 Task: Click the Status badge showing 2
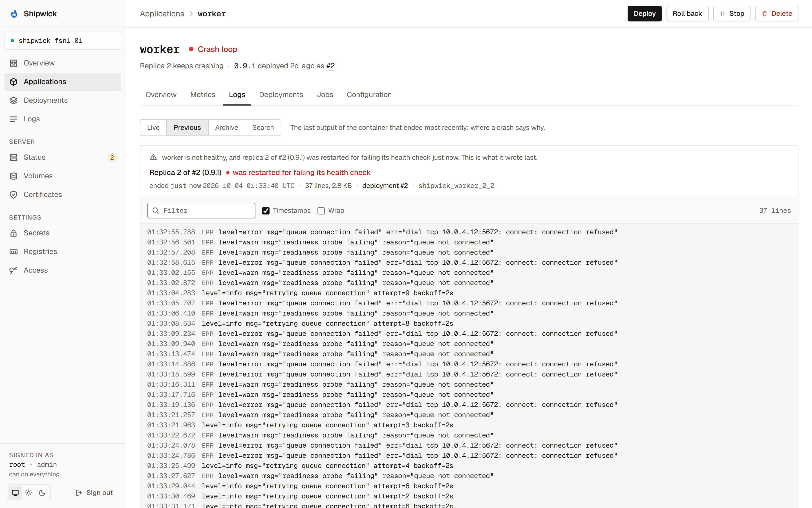112,157
